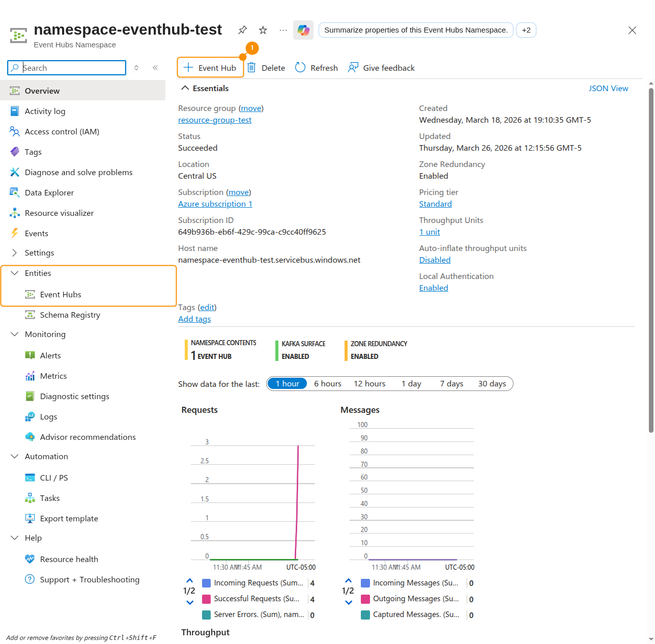Viewport: 655px width, 644px height.
Task: Mark namespace as favorite with star icon
Action: (x=263, y=30)
